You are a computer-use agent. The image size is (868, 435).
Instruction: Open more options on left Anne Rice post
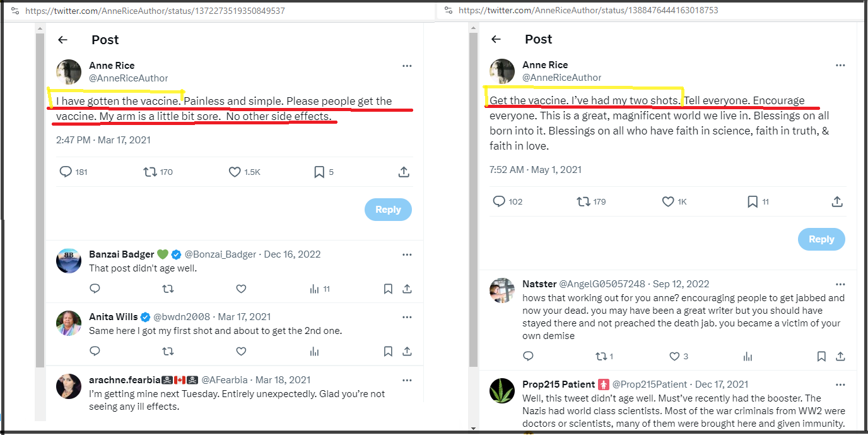407,66
